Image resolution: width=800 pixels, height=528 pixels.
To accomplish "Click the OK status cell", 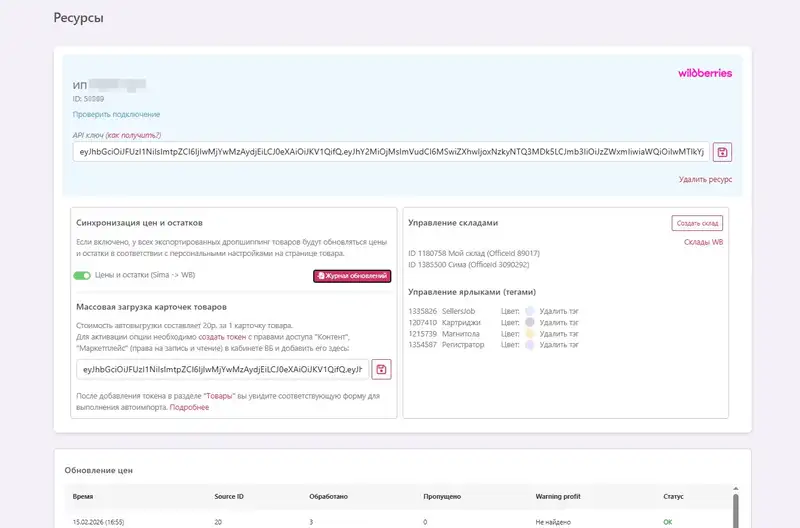I will pyautogui.click(x=667, y=522).
